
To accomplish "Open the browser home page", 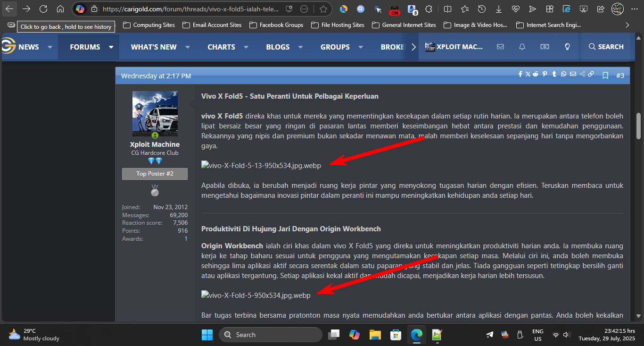I will click(60, 9).
